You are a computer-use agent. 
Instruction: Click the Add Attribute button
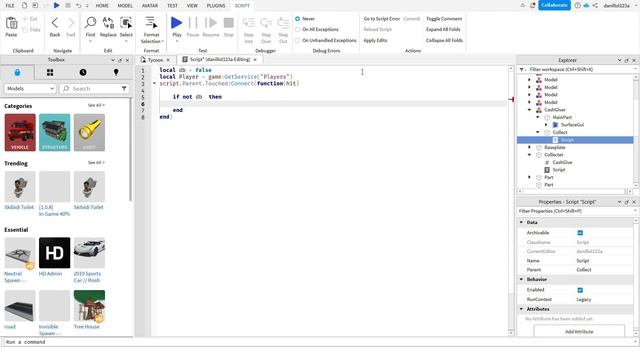coord(579,331)
